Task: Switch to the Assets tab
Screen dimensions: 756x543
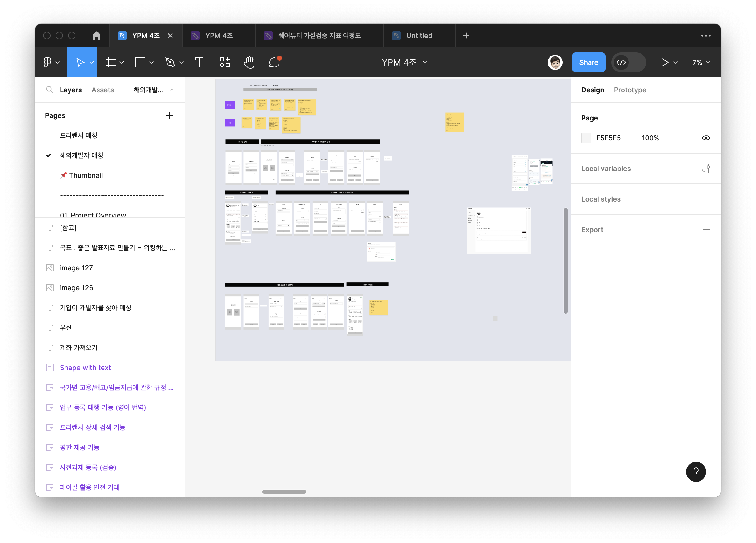Action: click(103, 90)
